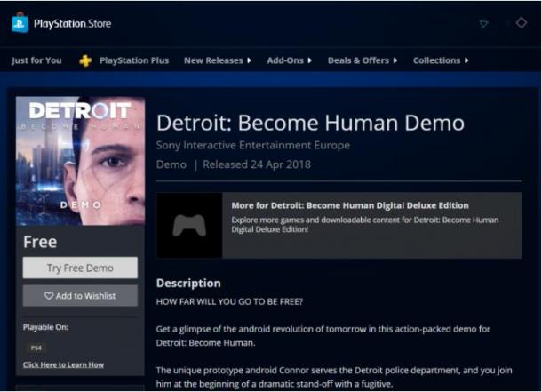Click the PS4 platform badge
Screen dimensions: 542x392
pos(36,348)
